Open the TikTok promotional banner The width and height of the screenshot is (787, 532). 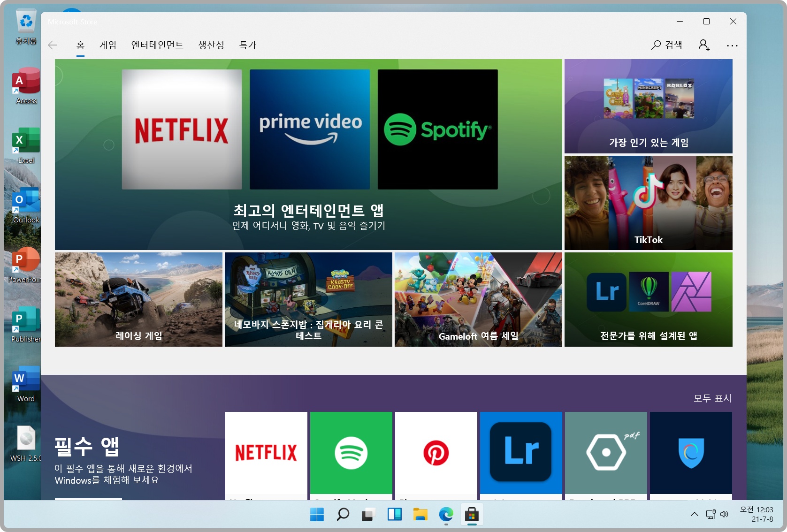pos(648,203)
